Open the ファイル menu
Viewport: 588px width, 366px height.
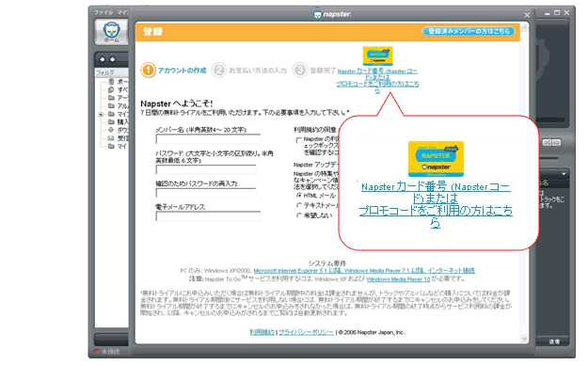pyautogui.click(x=103, y=12)
